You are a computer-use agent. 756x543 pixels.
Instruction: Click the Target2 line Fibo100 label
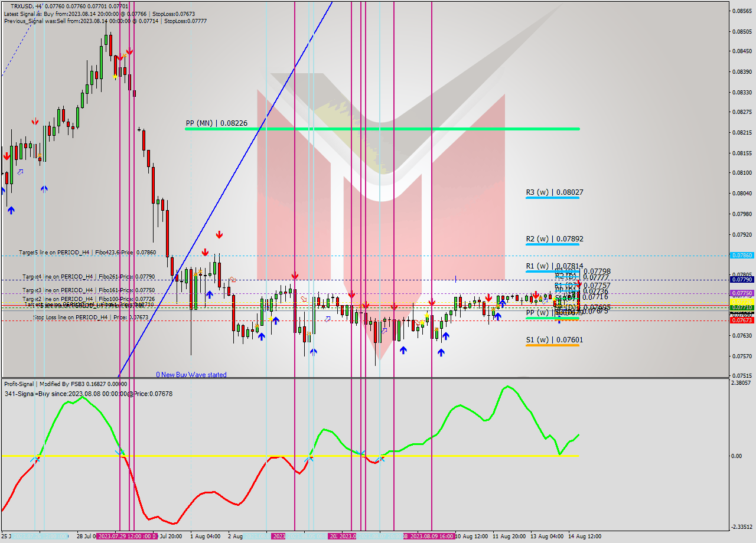point(89,299)
